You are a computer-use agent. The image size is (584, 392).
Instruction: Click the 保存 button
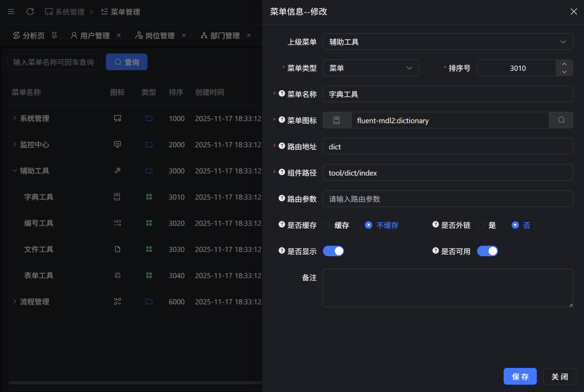(x=520, y=376)
